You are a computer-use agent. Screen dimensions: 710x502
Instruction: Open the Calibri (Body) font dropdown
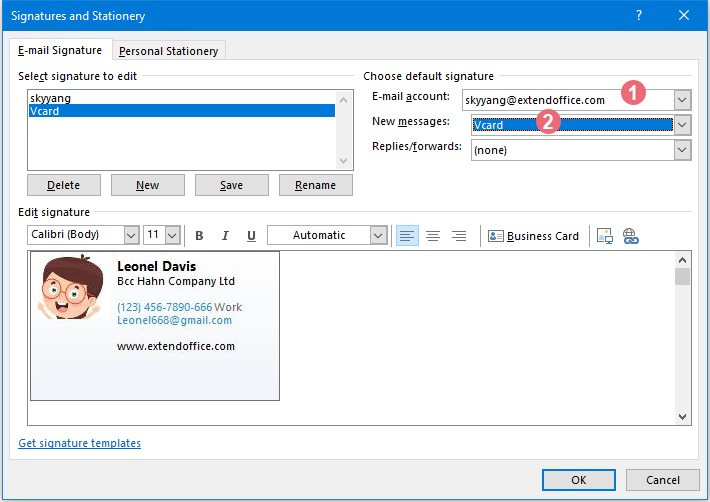131,235
